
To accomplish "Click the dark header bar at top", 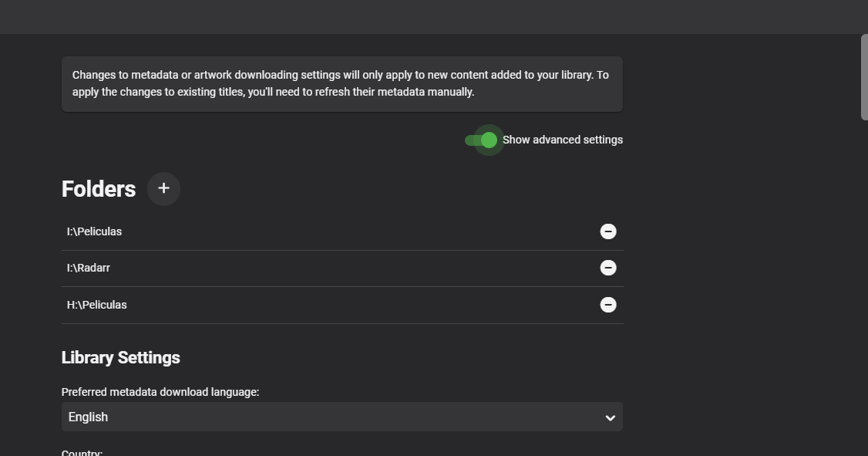I will (x=432, y=16).
